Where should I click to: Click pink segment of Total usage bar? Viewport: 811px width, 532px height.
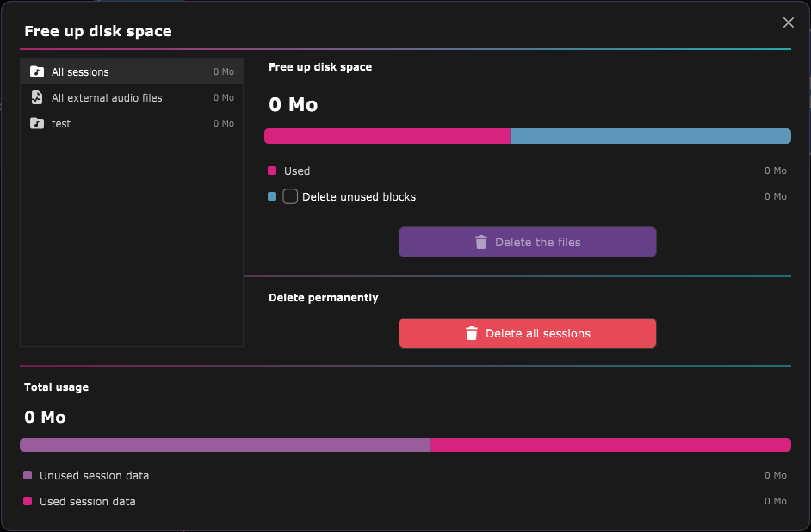coord(611,445)
